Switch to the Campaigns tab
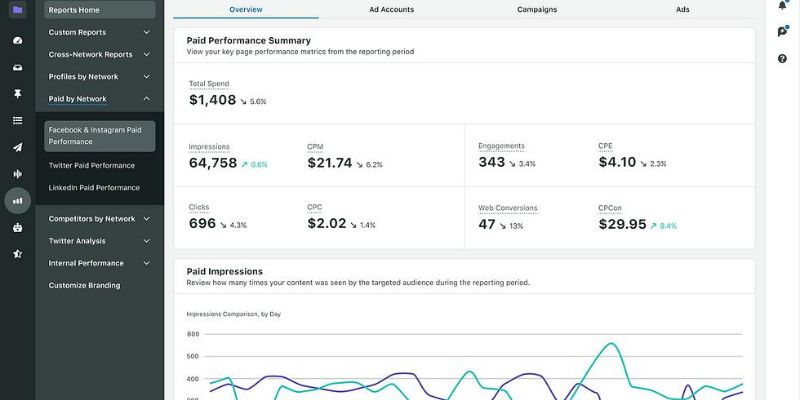800x400 pixels. click(537, 10)
